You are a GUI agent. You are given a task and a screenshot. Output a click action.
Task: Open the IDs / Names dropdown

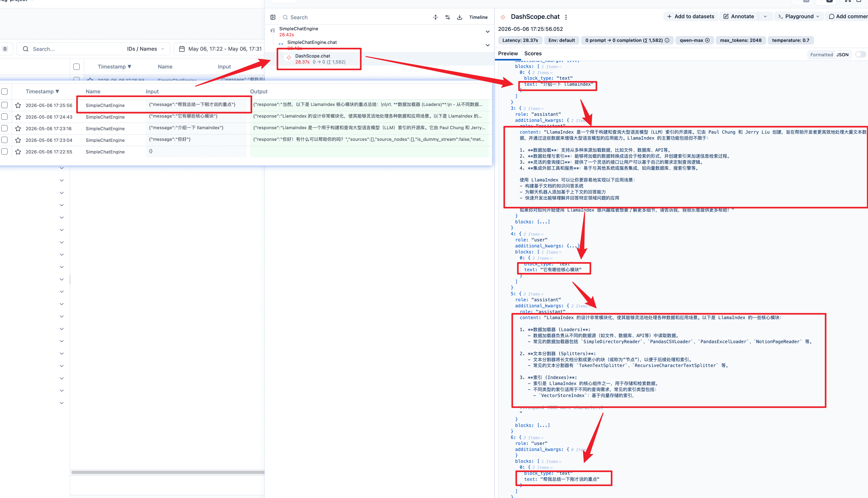146,49
